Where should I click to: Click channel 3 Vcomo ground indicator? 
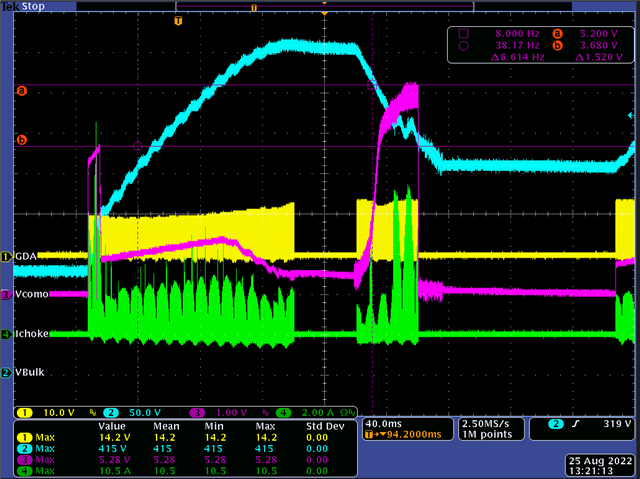pyautogui.click(x=7, y=294)
